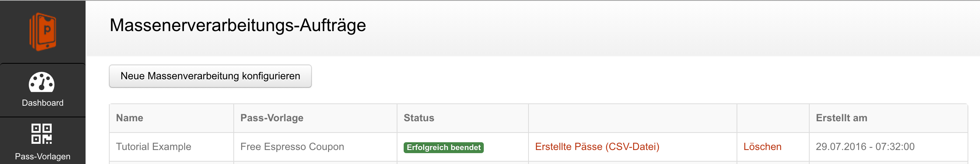The height and width of the screenshot is (164, 980).
Task: Open the Pass-Vorlagen QR code icon
Action: [42, 134]
